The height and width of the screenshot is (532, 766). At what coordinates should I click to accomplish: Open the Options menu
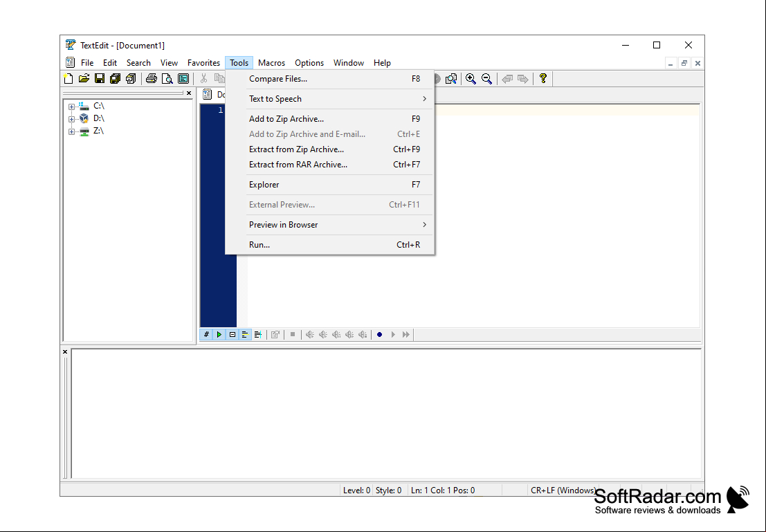(309, 62)
